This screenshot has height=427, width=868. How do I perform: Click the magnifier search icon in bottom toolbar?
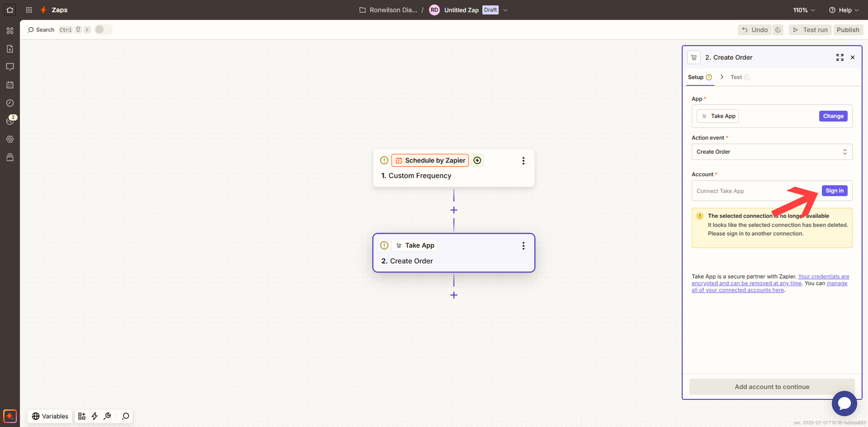126,416
